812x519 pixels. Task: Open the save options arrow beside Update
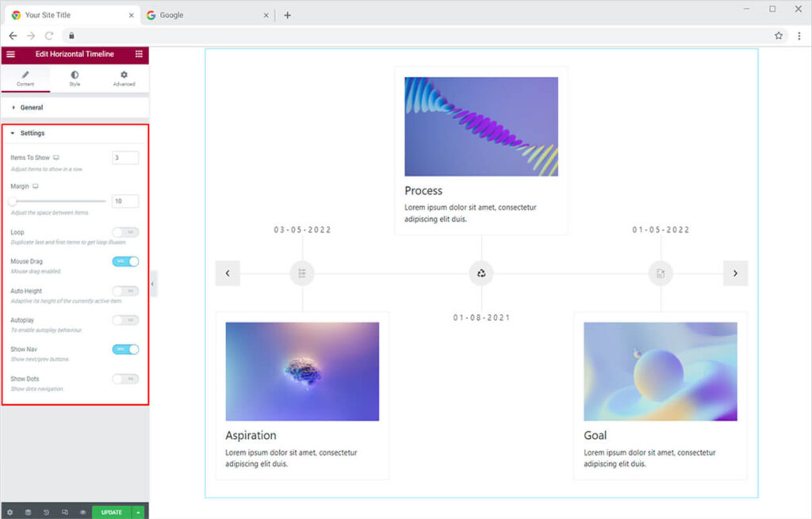click(x=139, y=512)
